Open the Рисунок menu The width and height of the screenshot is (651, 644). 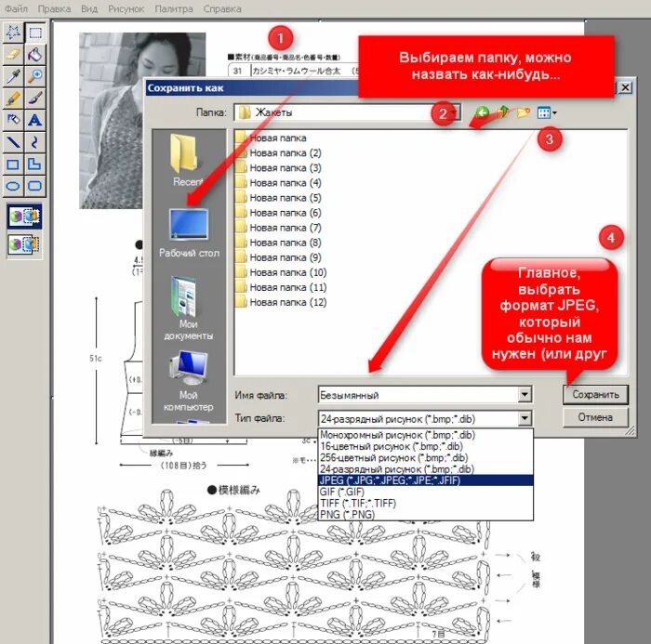click(126, 8)
